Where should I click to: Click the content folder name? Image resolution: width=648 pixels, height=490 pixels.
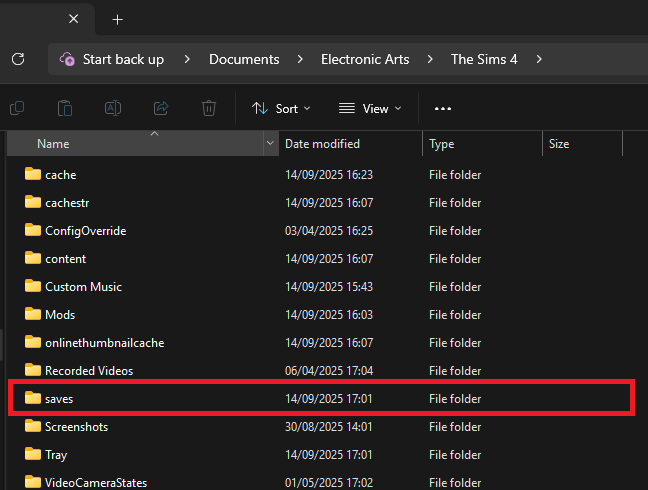[x=66, y=259]
